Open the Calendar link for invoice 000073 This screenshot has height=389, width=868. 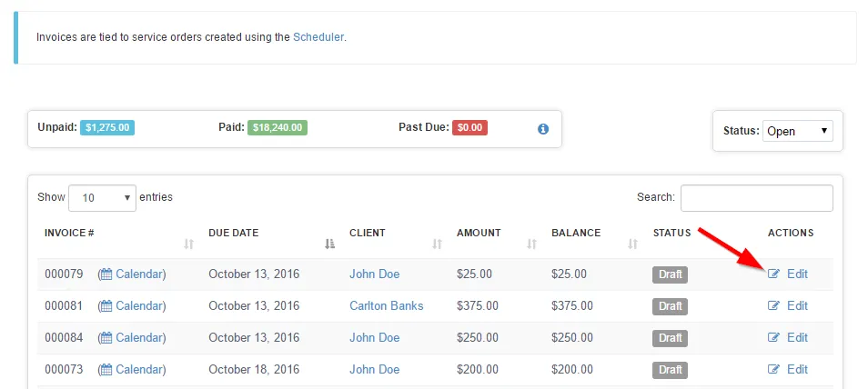point(139,370)
